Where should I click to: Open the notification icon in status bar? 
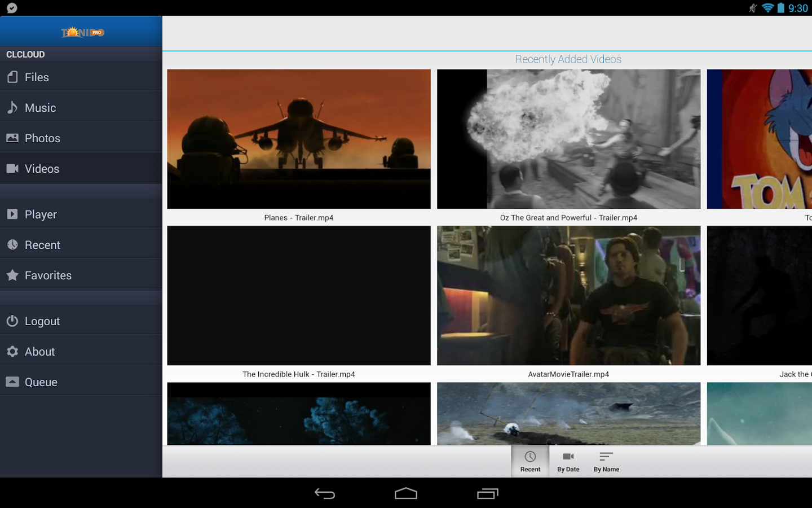[12, 8]
